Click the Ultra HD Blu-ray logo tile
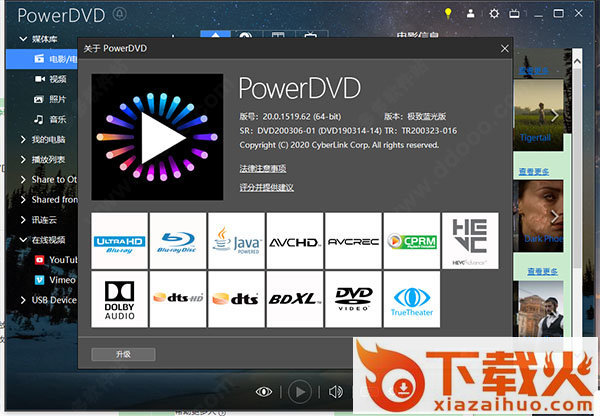Viewport: 600px width, 416px height. pyautogui.click(x=119, y=241)
